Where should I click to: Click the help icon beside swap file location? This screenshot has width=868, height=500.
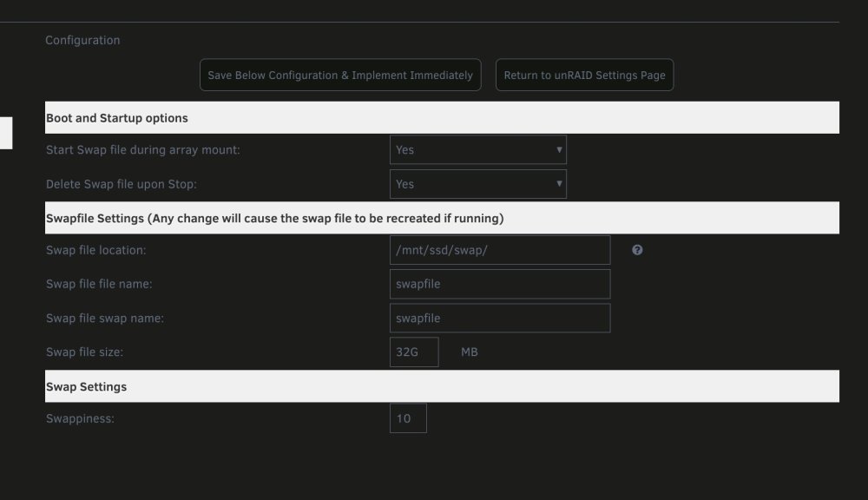click(637, 250)
